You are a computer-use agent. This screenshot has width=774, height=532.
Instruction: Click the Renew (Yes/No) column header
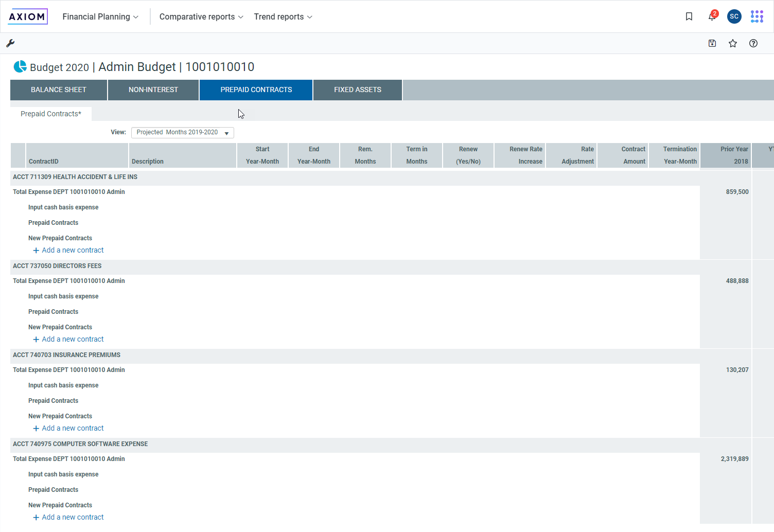coord(468,155)
